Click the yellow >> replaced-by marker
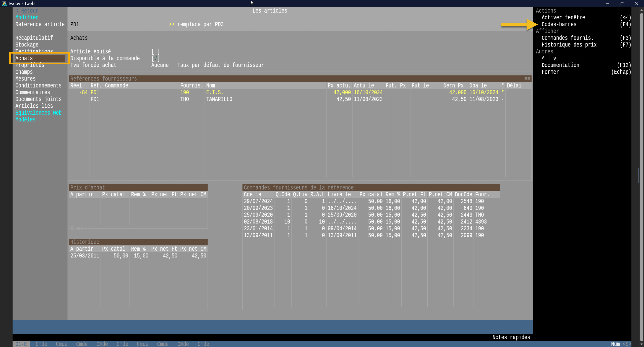Viewport: 644px width, 347px height. point(171,24)
